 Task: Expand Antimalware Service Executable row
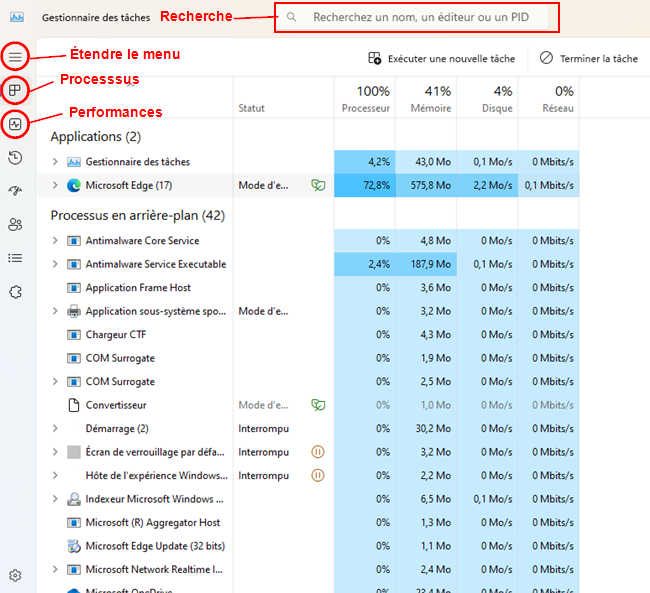(x=55, y=264)
